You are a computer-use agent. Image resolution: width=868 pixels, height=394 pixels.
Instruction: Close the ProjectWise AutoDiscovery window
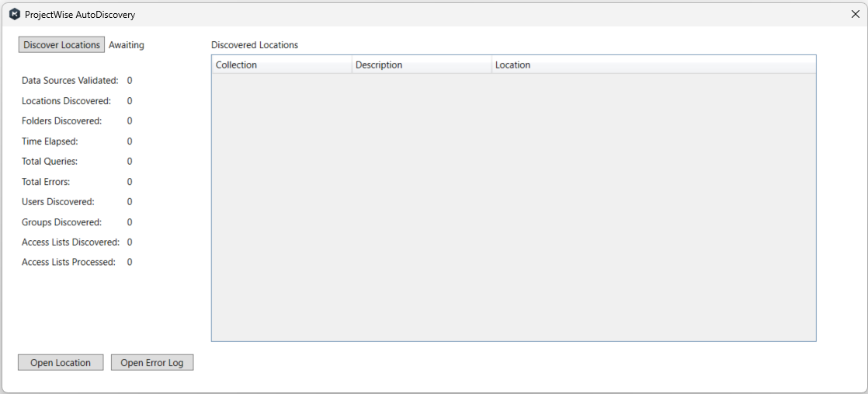click(x=855, y=15)
